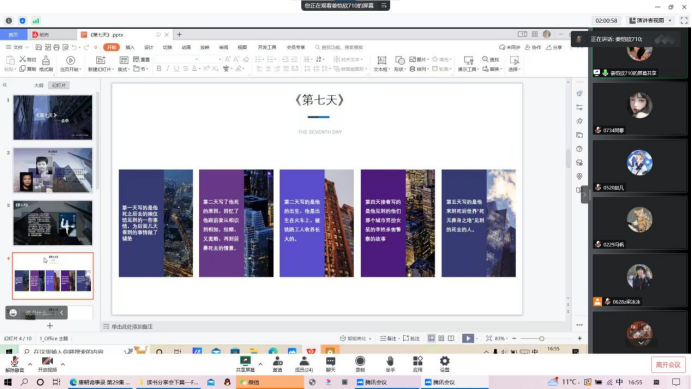Raise hand in the meeting
This screenshot has width=692, height=389.
pos(390,364)
